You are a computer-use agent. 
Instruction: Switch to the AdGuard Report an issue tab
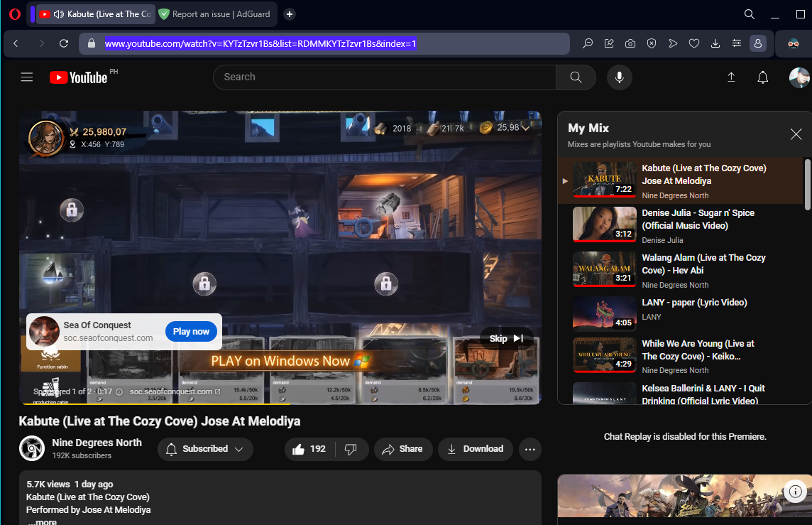click(x=213, y=14)
